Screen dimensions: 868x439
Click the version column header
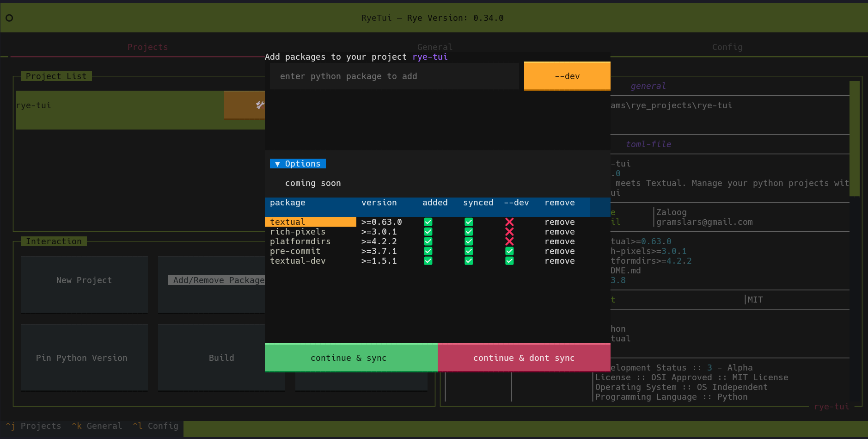tap(379, 203)
